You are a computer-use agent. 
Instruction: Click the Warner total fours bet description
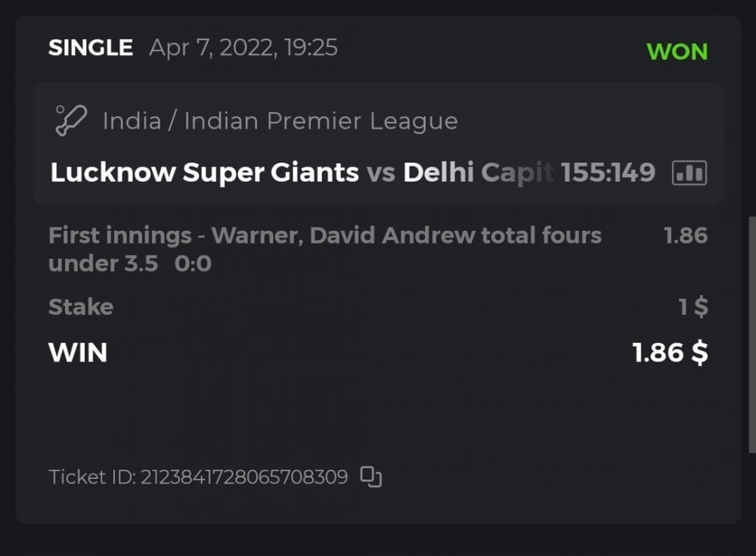coord(325,236)
